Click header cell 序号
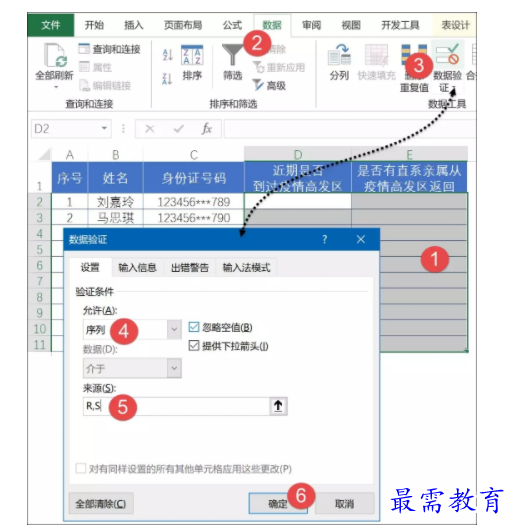The image size is (512, 532). tap(70, 177)
